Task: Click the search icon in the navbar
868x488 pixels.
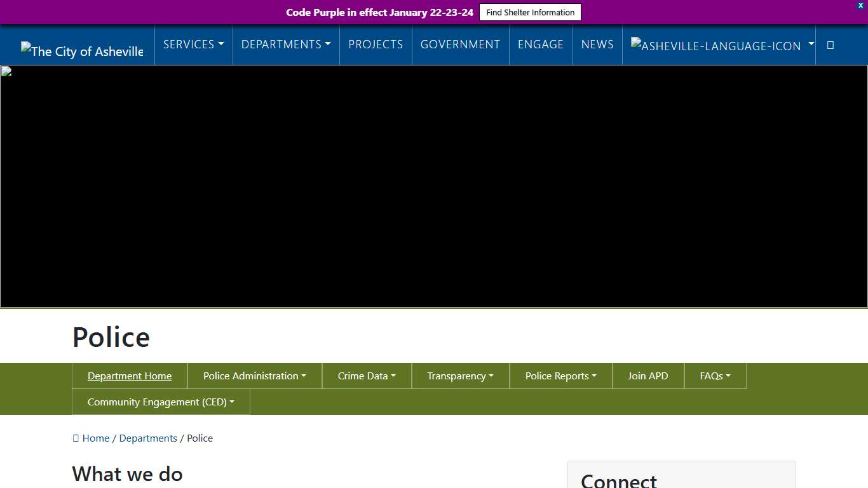Action: point(830,45)
